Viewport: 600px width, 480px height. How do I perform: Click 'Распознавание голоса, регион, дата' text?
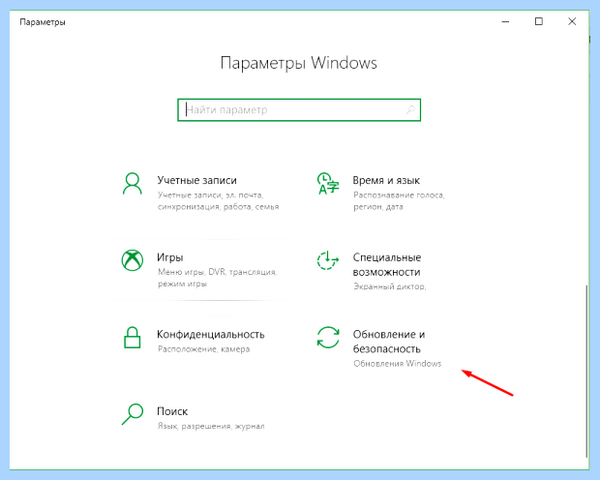[398, 201]
